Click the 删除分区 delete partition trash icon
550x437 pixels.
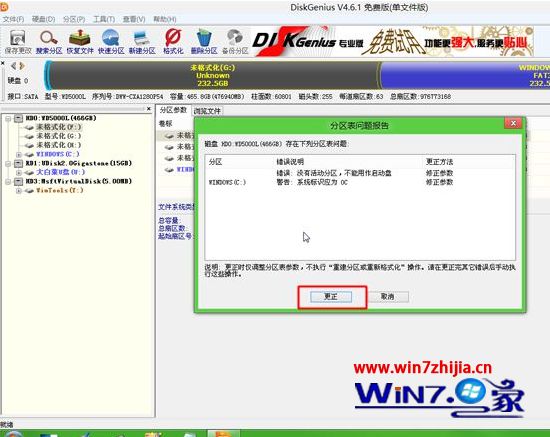point(204,42)
